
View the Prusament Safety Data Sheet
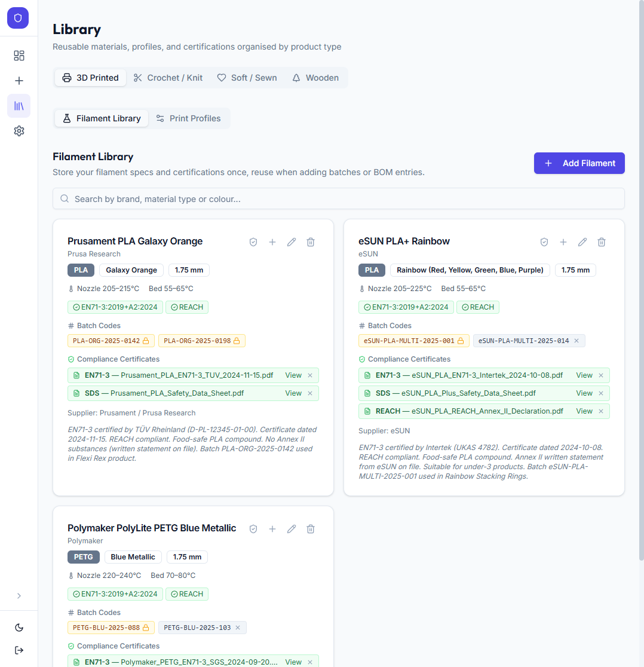click(293, 393)
